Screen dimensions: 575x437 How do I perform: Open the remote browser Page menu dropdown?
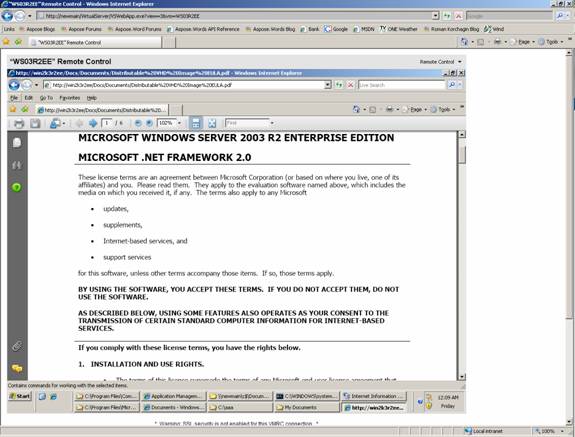(x=415, y=109)
